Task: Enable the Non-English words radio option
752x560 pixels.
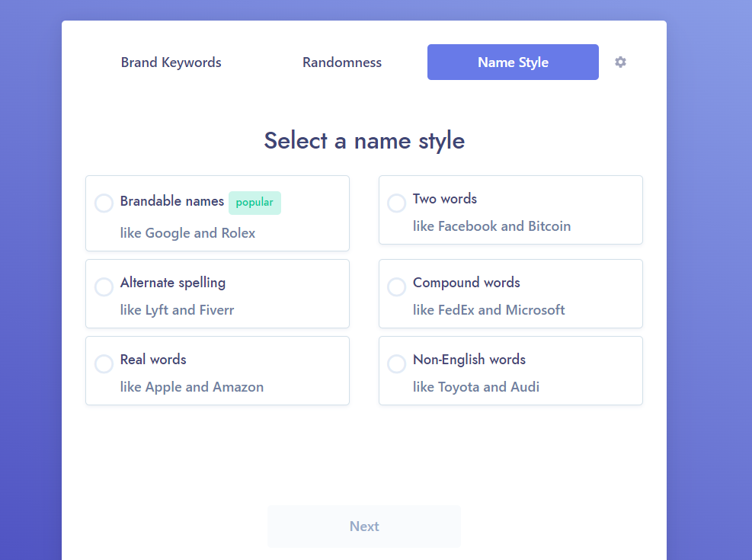Action: tap(397, 364)
